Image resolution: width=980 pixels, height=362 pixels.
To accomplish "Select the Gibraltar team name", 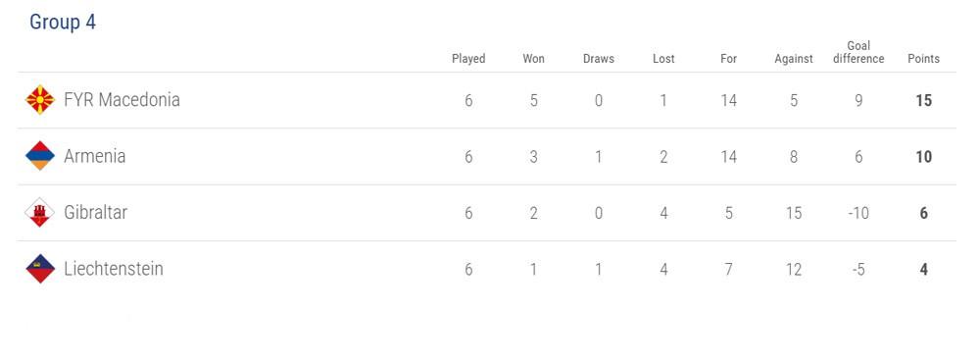I will tap(96, 213).
